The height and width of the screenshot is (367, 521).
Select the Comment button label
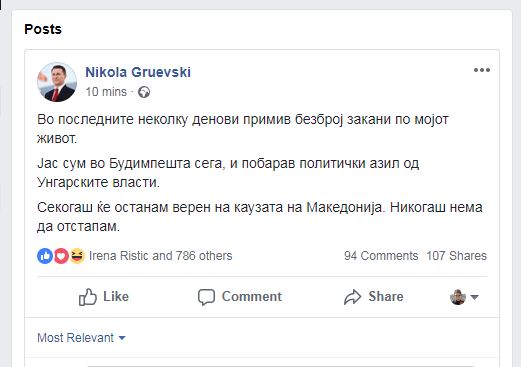click(x=252, y=297)
